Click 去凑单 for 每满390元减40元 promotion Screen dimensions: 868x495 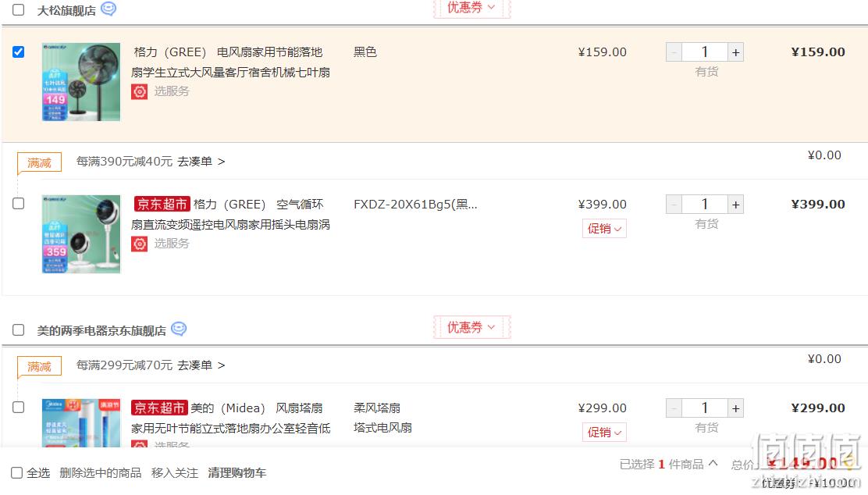click(201, 162)
